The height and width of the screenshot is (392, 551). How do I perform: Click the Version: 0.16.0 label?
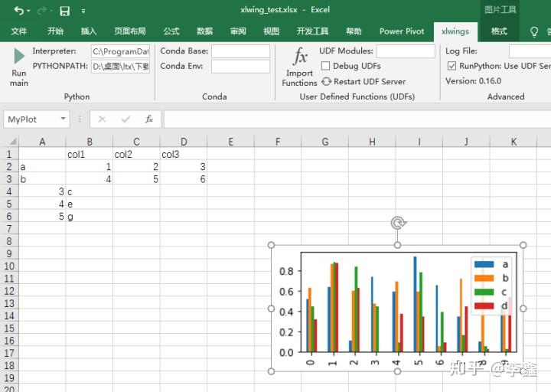coord(474,81)
